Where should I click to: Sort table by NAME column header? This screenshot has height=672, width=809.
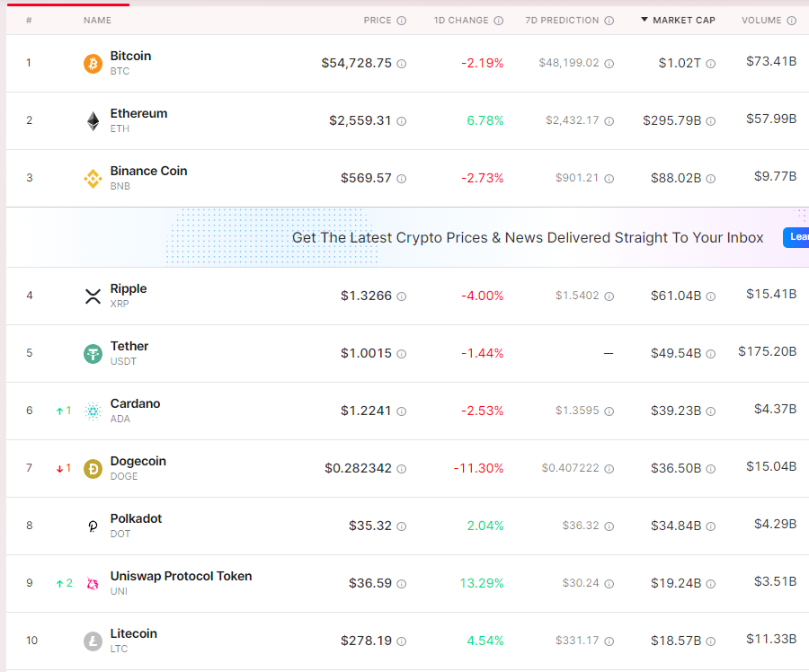[97, 20]
